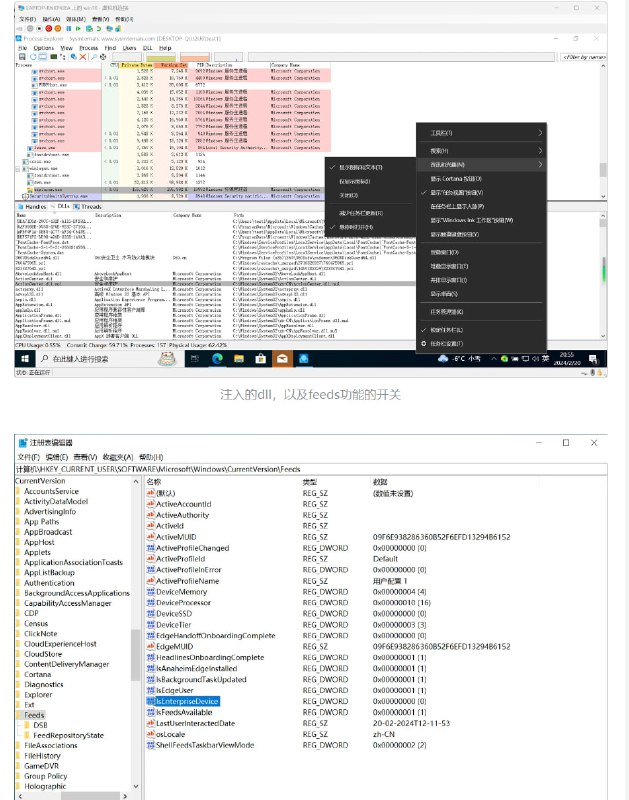The width and height of the screenshot is (629, 800).
Task: Click the gear icon for taskbar settings
Action: [x=423, y=344]
